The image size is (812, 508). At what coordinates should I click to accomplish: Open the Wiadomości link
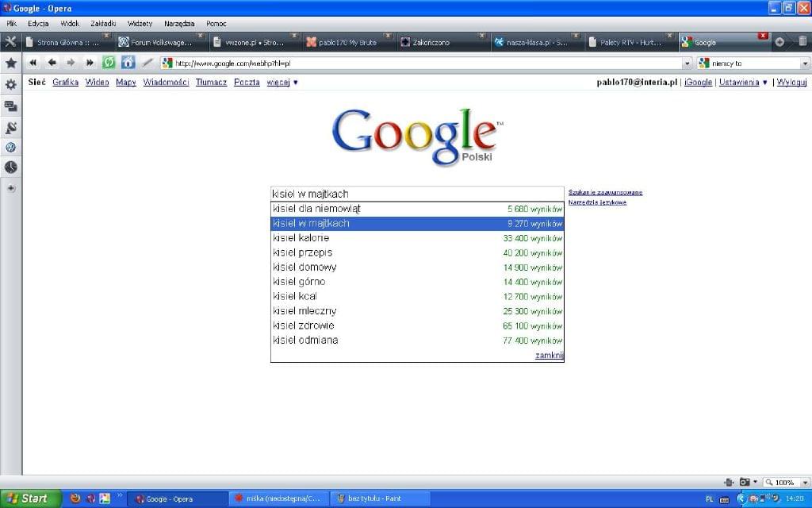coord(166,82)
